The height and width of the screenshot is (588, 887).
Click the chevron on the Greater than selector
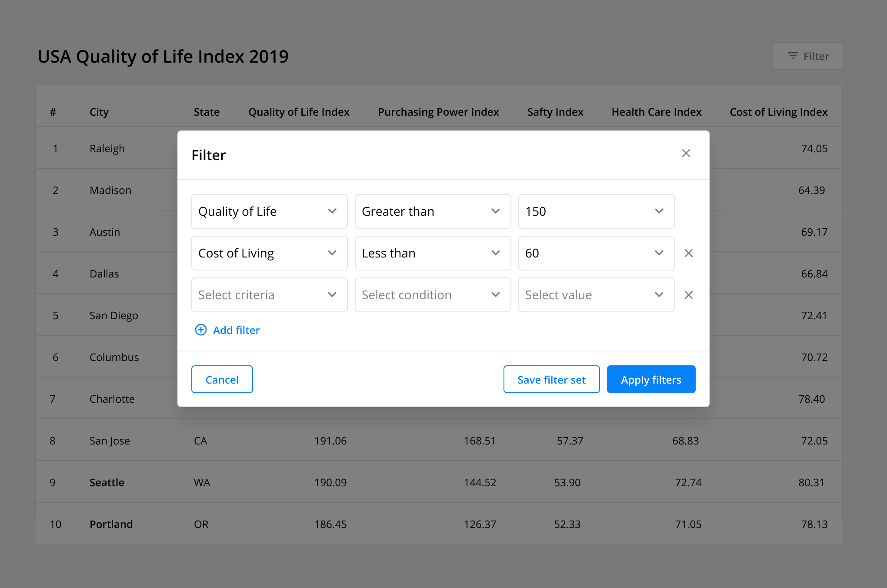tap(496, 211)
